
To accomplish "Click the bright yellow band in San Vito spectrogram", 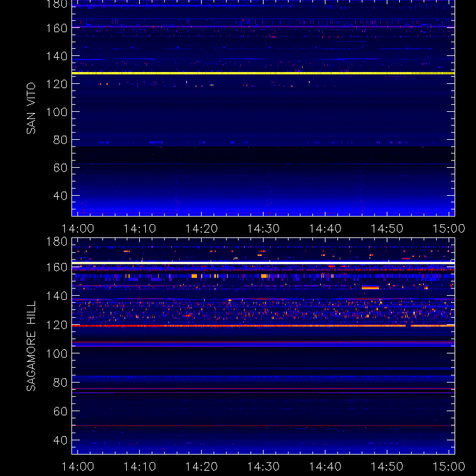I will click(263, 73).
